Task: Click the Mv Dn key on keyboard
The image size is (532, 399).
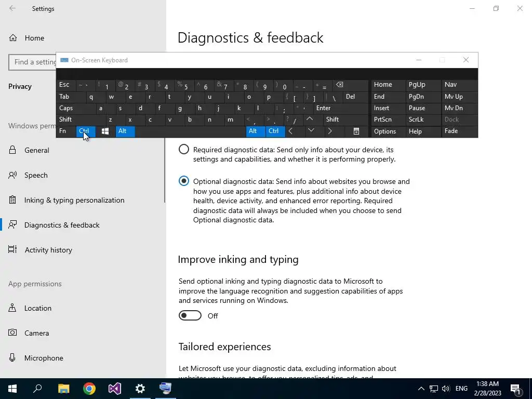Action: point(459,108)
